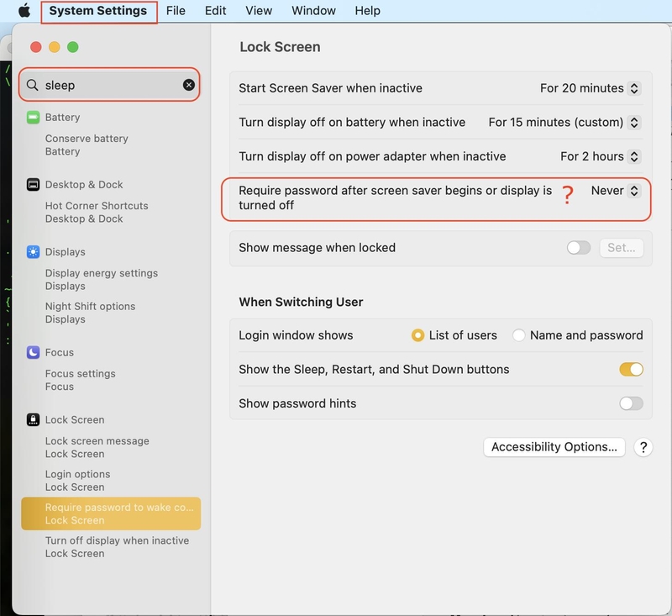Select Login options result
The height and width of the screenshot is (616, 672).
click(111, 481)
